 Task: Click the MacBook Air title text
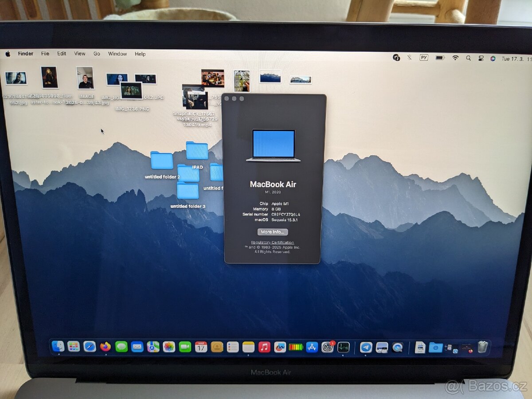click(x=273, y=184)
